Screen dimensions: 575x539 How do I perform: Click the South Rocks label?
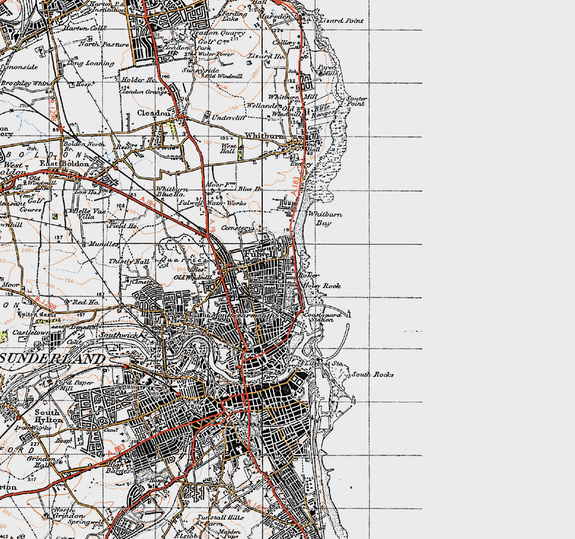point(373,375)
